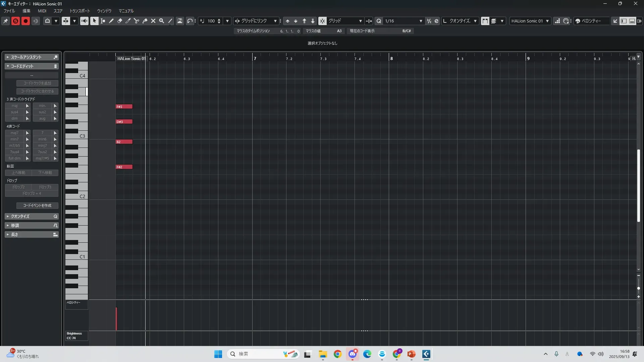644x362 pixels.
Task: Expand the クオンタイズ panel section
Action: pos(32,217)
